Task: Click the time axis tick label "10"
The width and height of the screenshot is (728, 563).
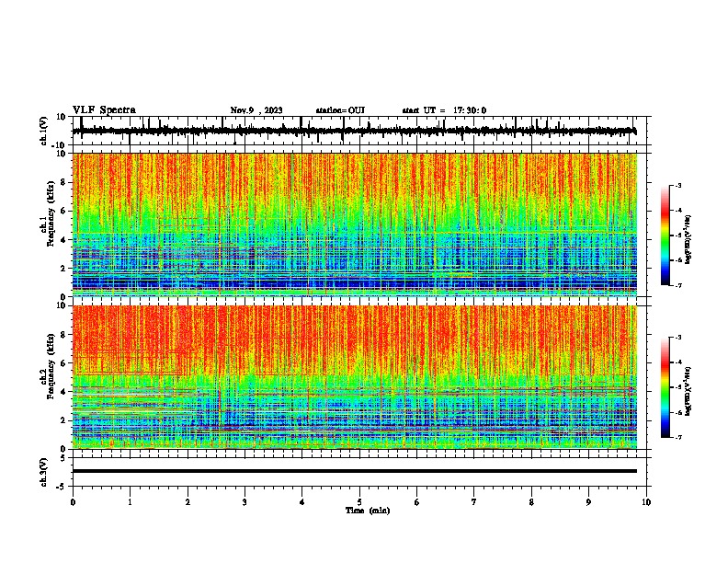Action: 646,502
